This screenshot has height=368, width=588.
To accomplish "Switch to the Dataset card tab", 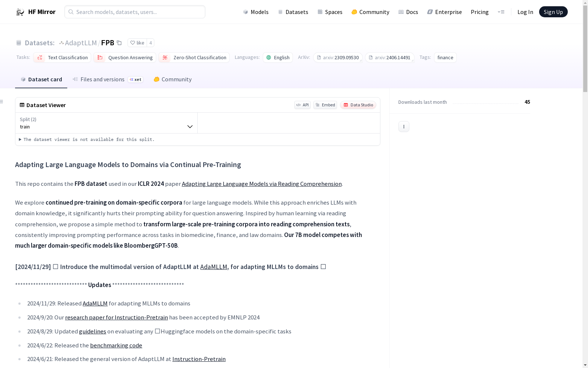I will [x=41, y=79].
